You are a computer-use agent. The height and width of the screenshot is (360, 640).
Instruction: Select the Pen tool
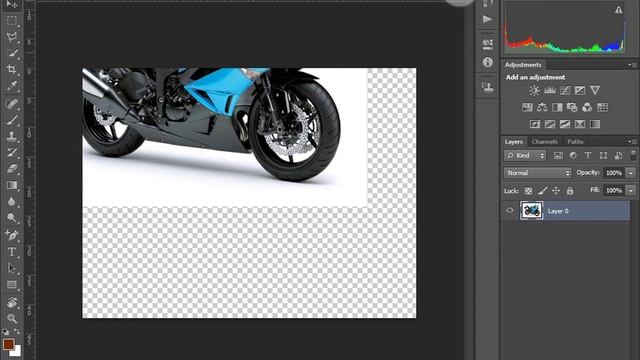12,236
